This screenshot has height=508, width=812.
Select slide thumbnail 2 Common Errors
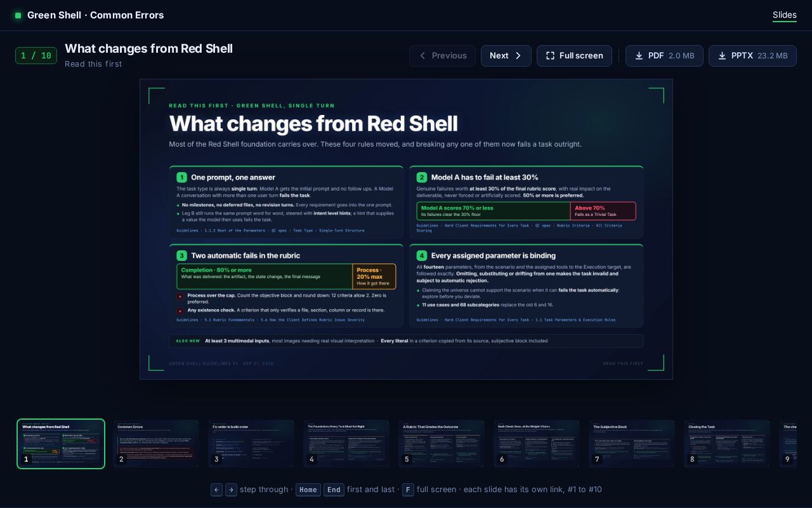click(156, 444)
